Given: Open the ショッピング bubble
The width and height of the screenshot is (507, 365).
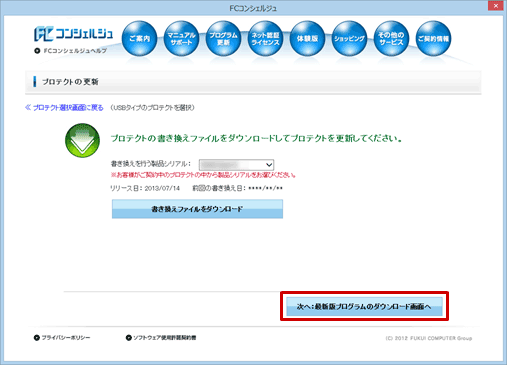Looking at the screenshot, I should [349, 38].
